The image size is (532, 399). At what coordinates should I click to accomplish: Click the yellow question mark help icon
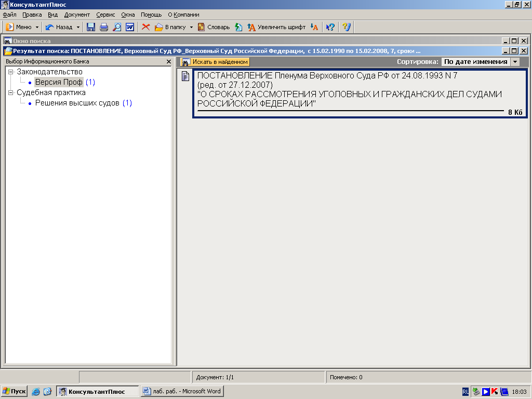point(346,27)
